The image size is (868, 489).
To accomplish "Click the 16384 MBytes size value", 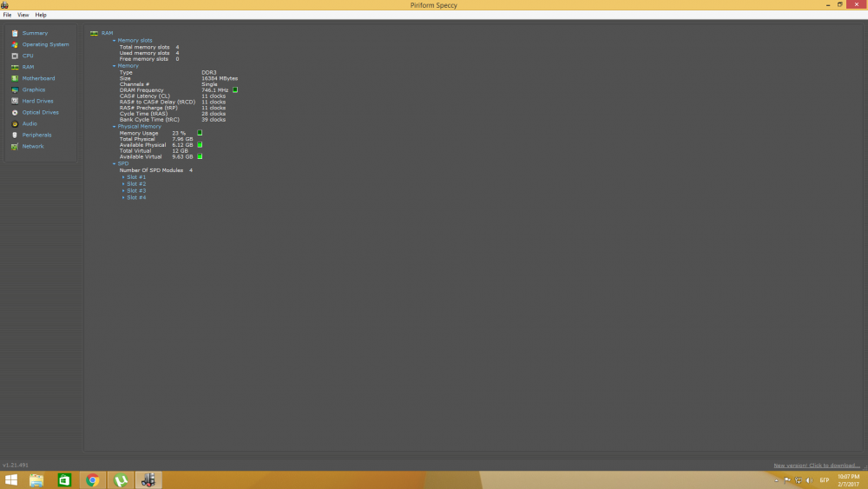I will pyautogui.click(x=220, y=79).
